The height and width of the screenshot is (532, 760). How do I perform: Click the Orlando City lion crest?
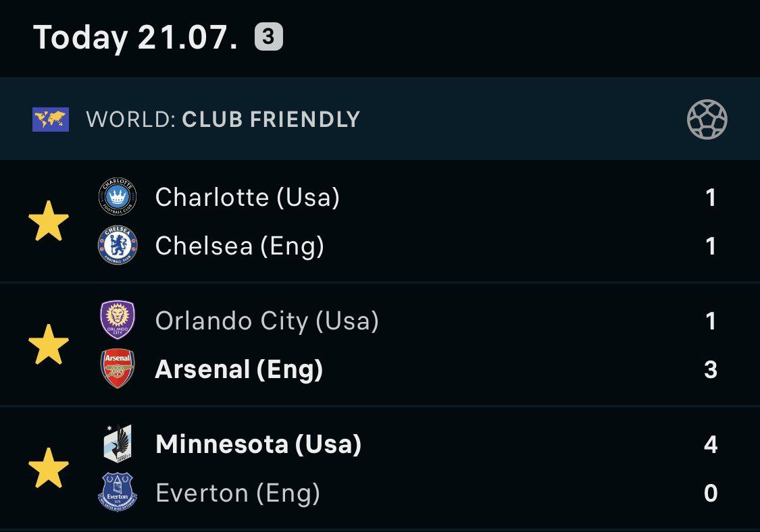tap(118, 320)
